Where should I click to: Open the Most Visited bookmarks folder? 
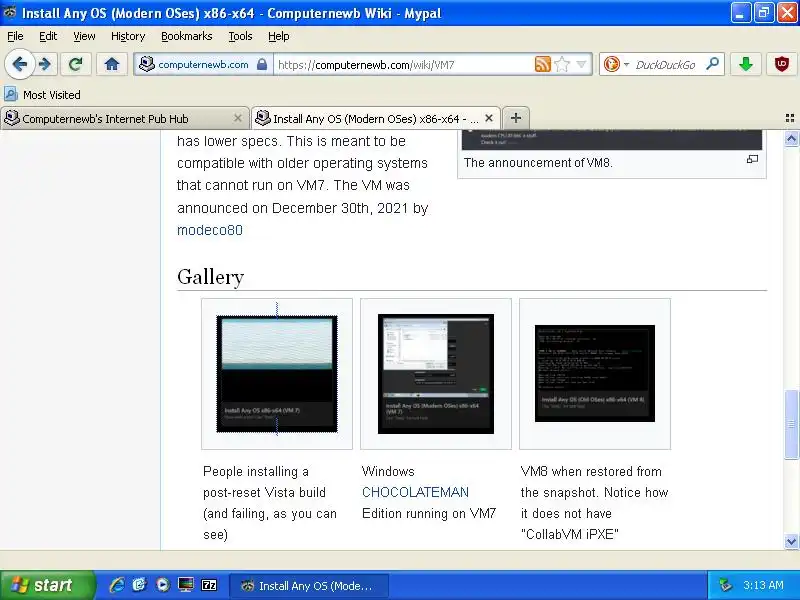(x=42, y=94)
